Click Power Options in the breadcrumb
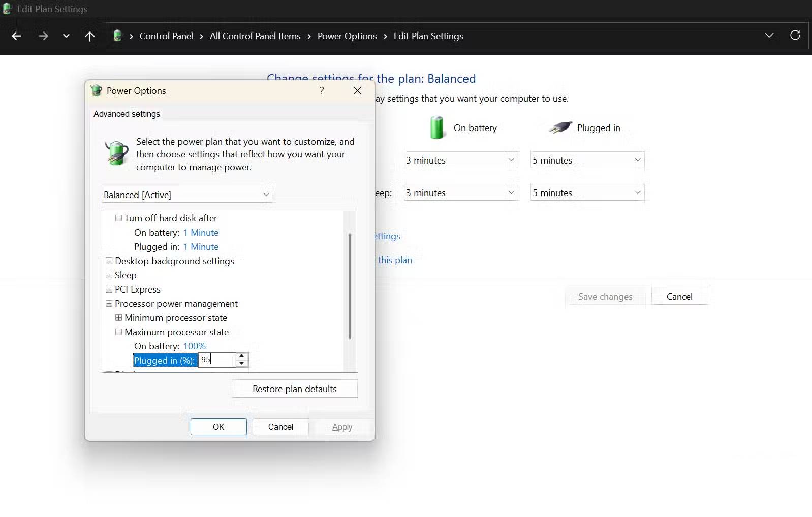 click(347, 36)
